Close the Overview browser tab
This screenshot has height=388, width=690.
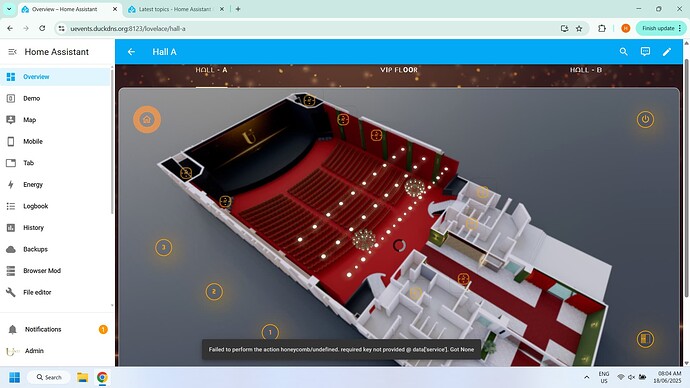(x=115, y=9)
